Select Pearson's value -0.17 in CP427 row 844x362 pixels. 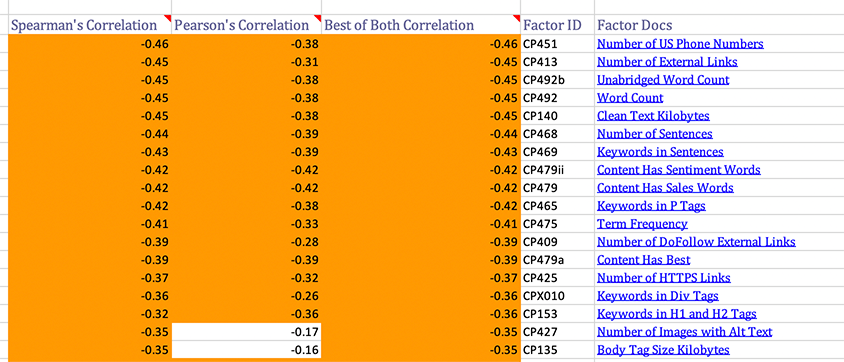tap(247, 332)
